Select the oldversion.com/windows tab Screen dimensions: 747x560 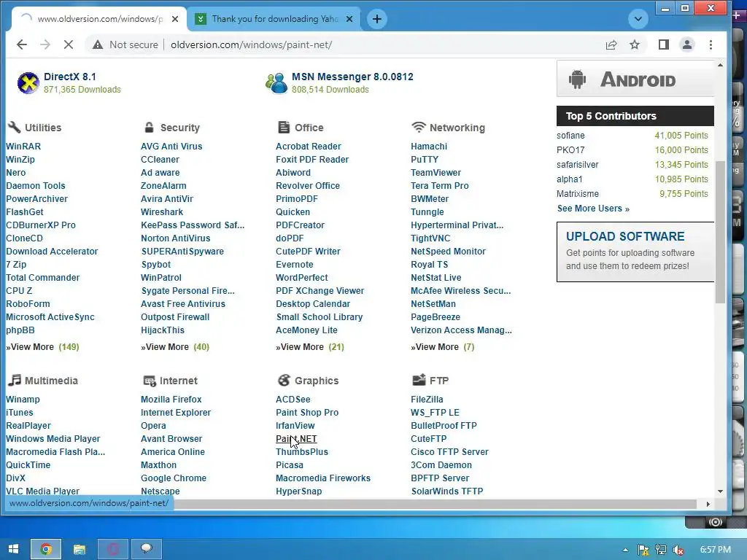pyautogui.click(x=100, y=19)
